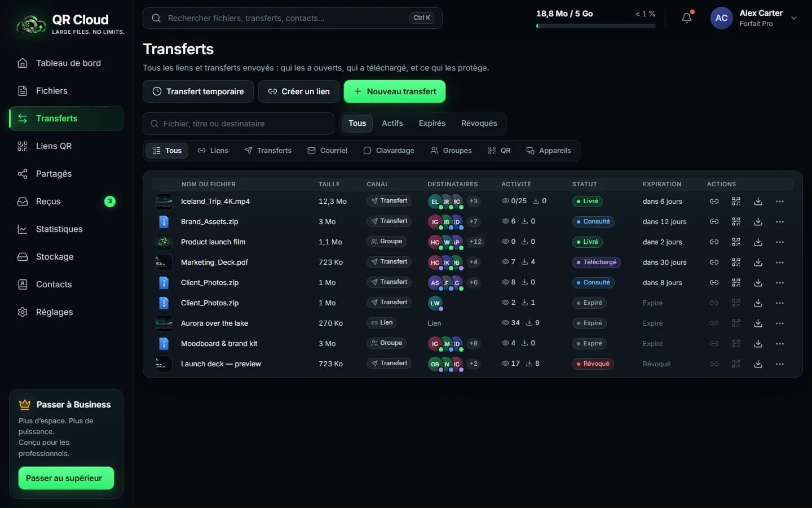812x508 pixels.
Task: Show QR code for Brand_Assets.zip
Action: coord(736,222)
